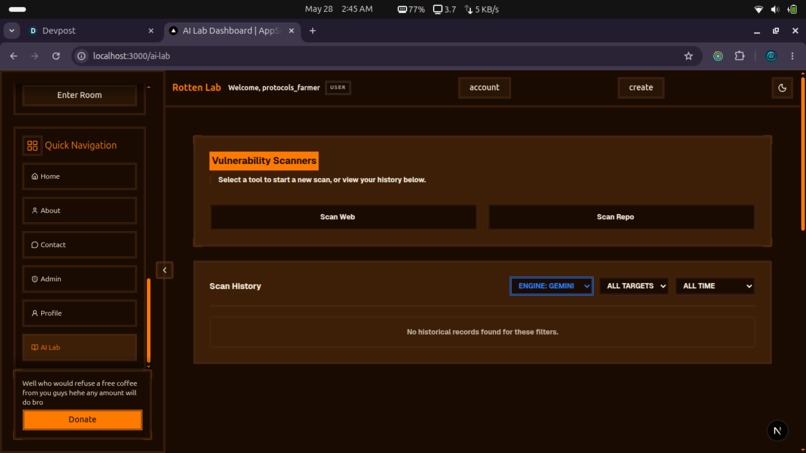Open the Wi-Fi status icon
Screen dimensions: 806x453
pos(758,9)
